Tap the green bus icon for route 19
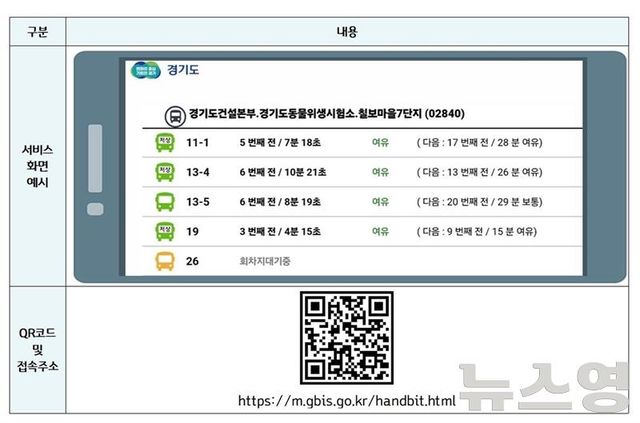Screen dimensions: 640x423 click(163, 231)
